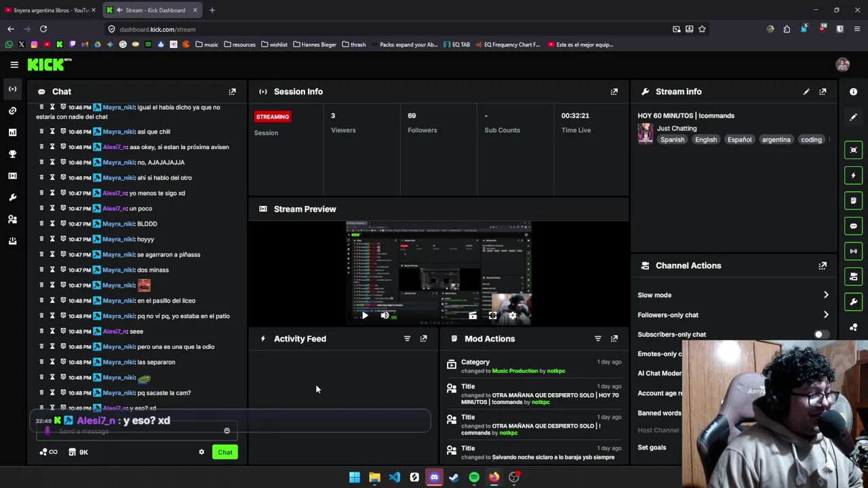Mute the stream preview volume
Image resolution: width=868 pixels, height=488 pixels.
click(384, 315)
